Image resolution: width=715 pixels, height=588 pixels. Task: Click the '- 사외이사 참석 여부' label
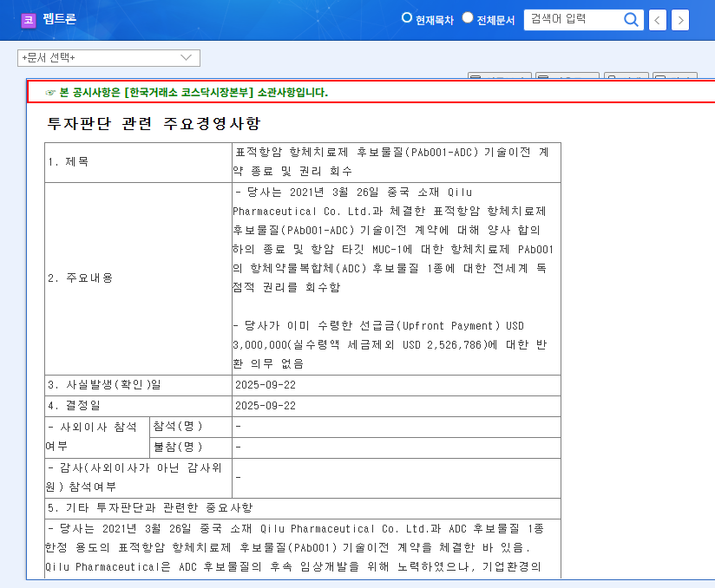point(92,437)
